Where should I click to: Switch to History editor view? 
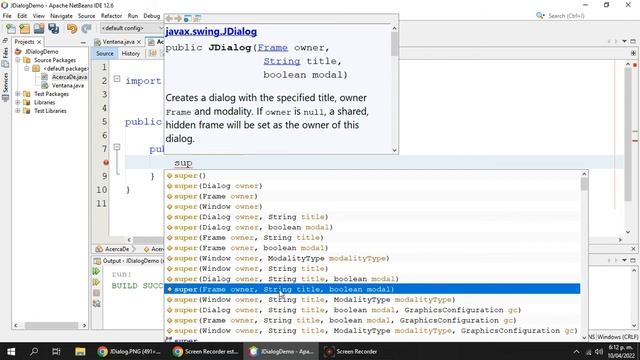point(131,53)
